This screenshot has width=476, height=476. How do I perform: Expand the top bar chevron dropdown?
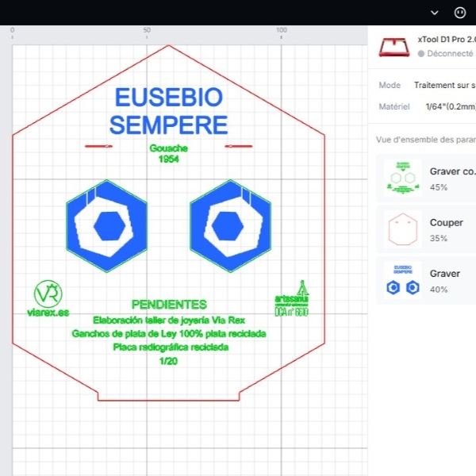[x=434, y=13]
